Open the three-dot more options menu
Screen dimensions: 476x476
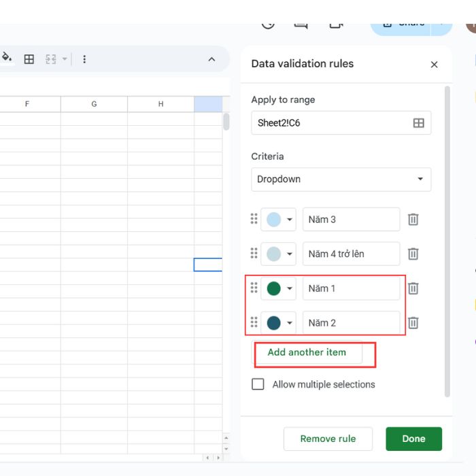[84, 59]
